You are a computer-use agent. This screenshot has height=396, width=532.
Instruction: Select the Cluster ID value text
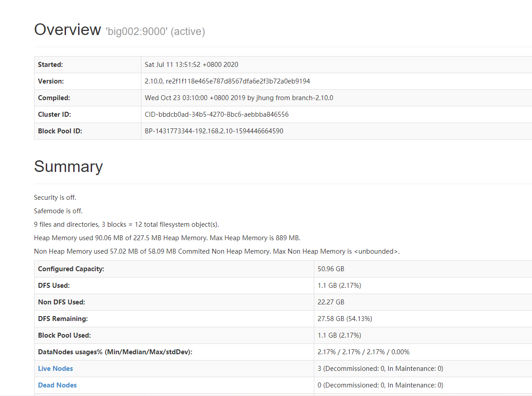[x=217, y=114]
